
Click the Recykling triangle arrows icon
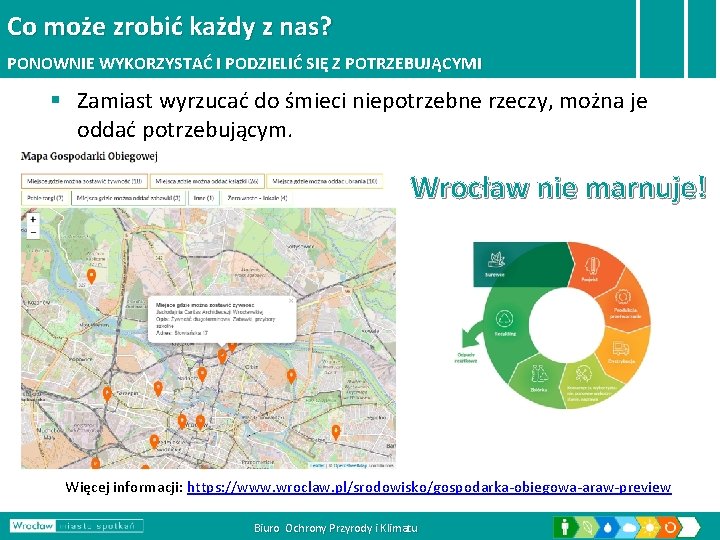505,319
